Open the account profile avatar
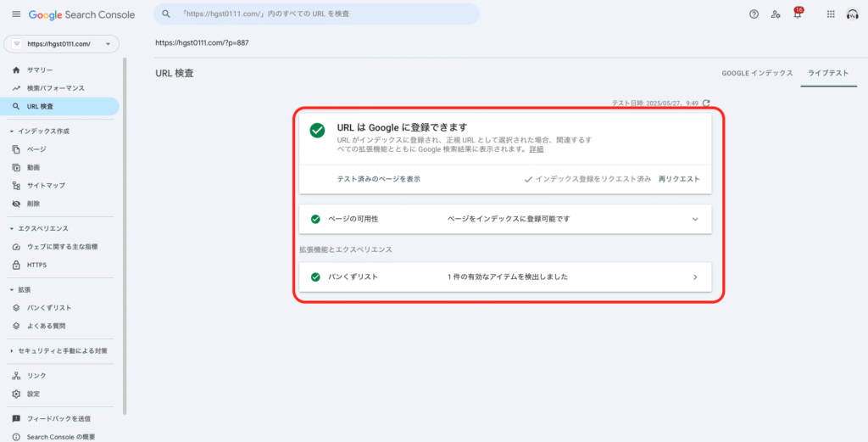Viewport: 868px width, 442px height. [x=853, y=14]
